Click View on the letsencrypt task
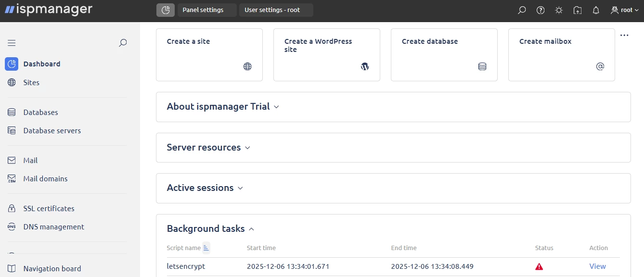Viewport: 644px width, 277px height. (597, 266)
